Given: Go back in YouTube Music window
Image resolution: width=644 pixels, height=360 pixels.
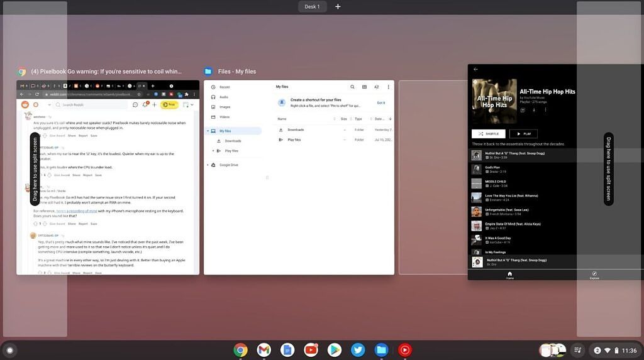Looking at the screenshot, I should [x=475, y=69].
